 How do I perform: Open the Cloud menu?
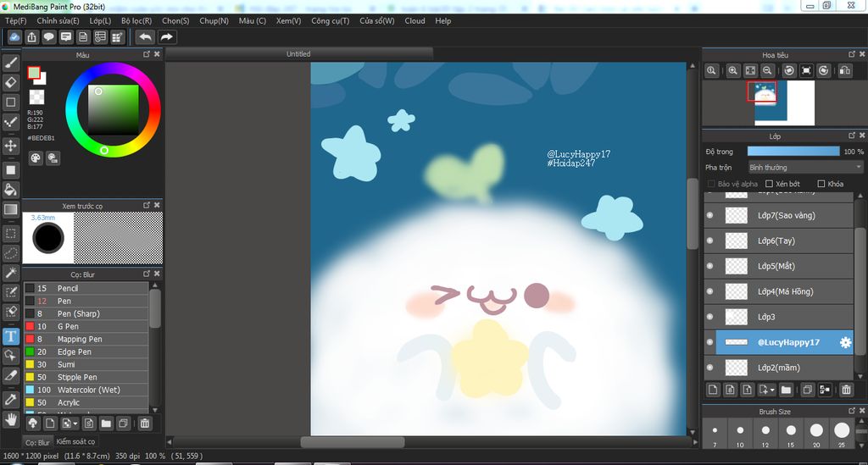415,20
